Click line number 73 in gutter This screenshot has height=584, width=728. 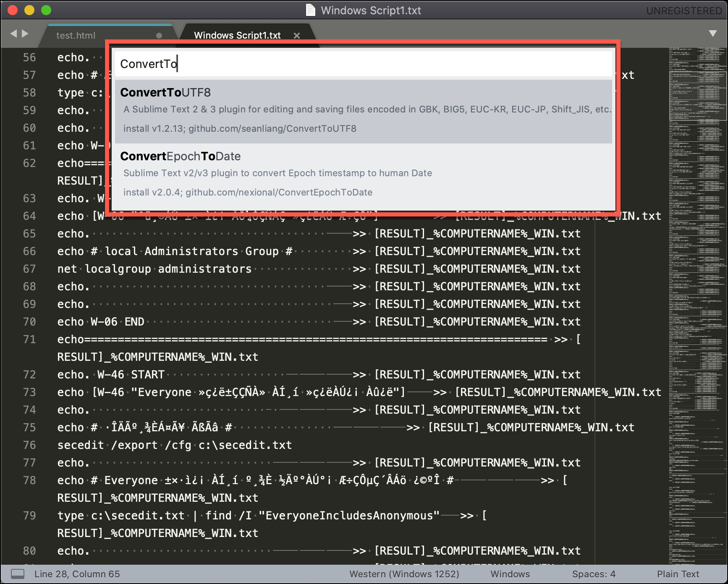click(x=29, y=392)
